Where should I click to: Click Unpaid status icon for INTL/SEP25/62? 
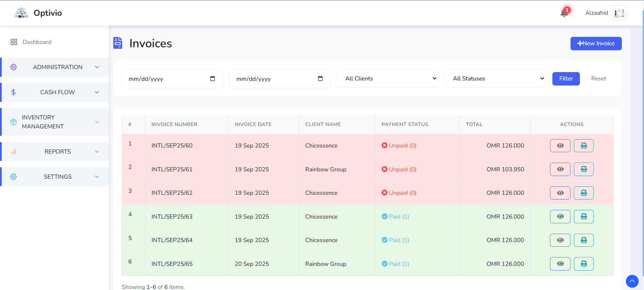coord(385,192)
